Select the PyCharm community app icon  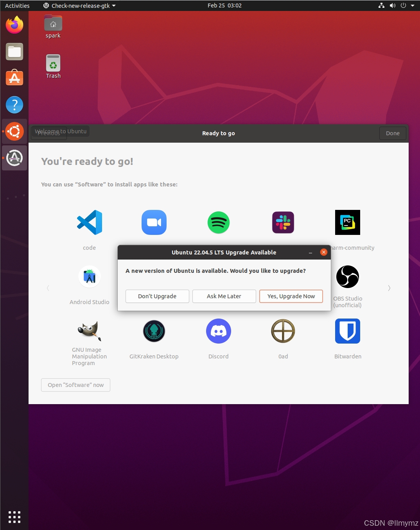tap(348, 222)
